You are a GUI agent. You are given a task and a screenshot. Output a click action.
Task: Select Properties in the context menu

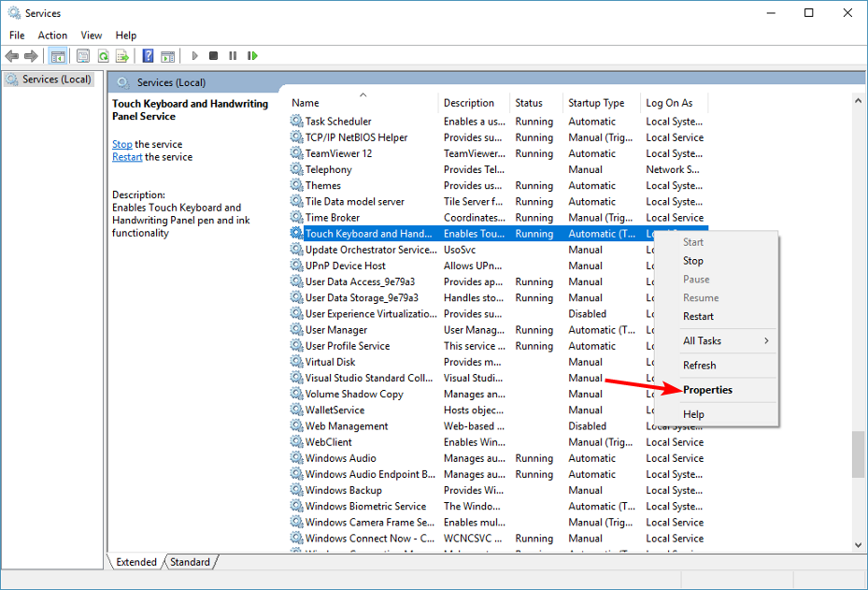click(717, 390)
